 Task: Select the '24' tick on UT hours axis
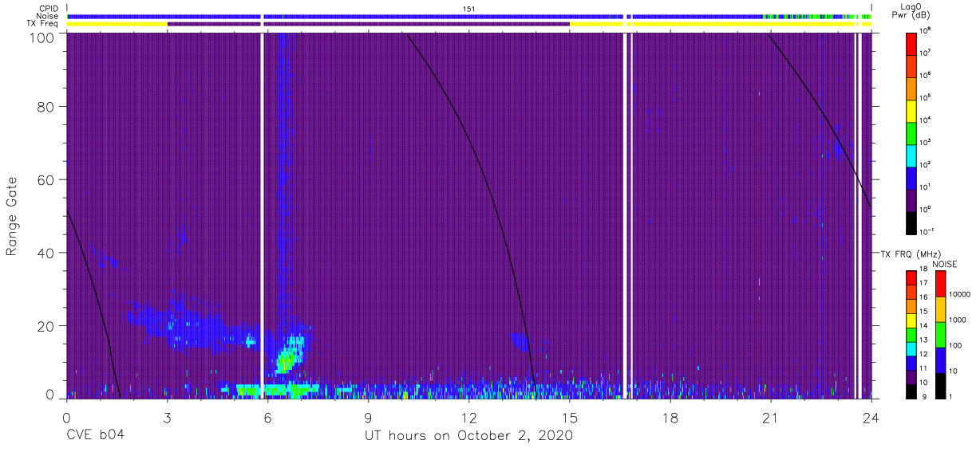tap(871, 417)
